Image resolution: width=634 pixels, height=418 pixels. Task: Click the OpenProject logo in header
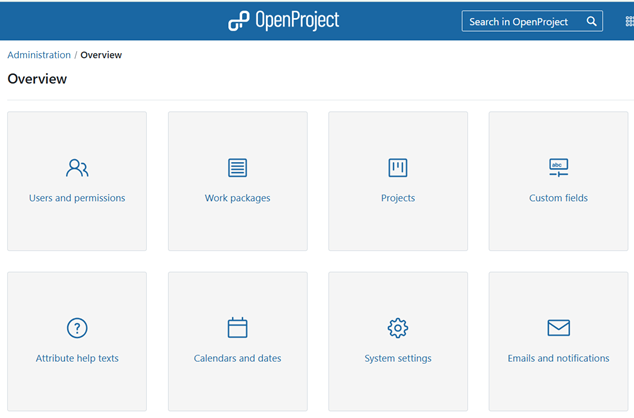283,21
